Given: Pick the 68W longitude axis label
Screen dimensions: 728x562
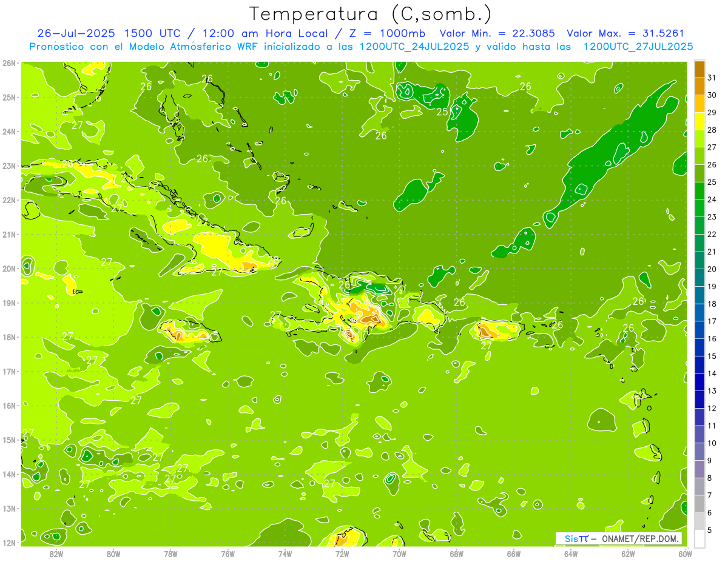Looking at the screenshot, I should (x=456, y=554).
